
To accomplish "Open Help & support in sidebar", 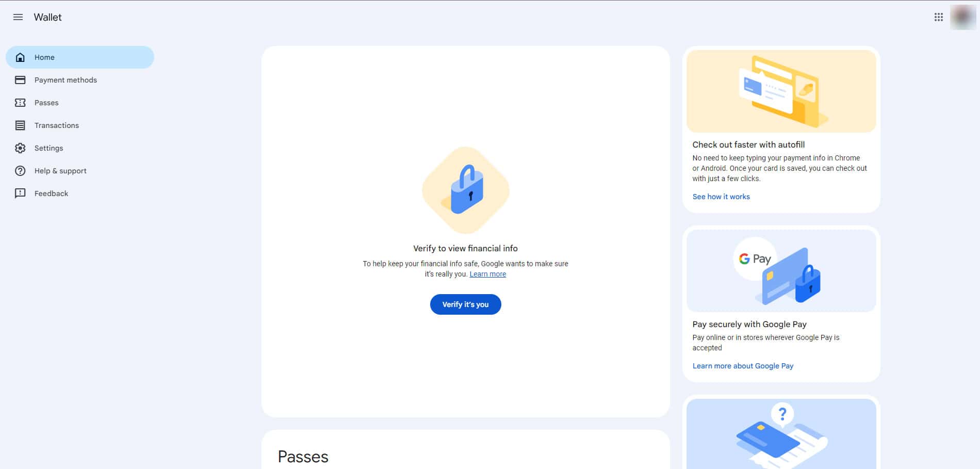I will point(80,171).
